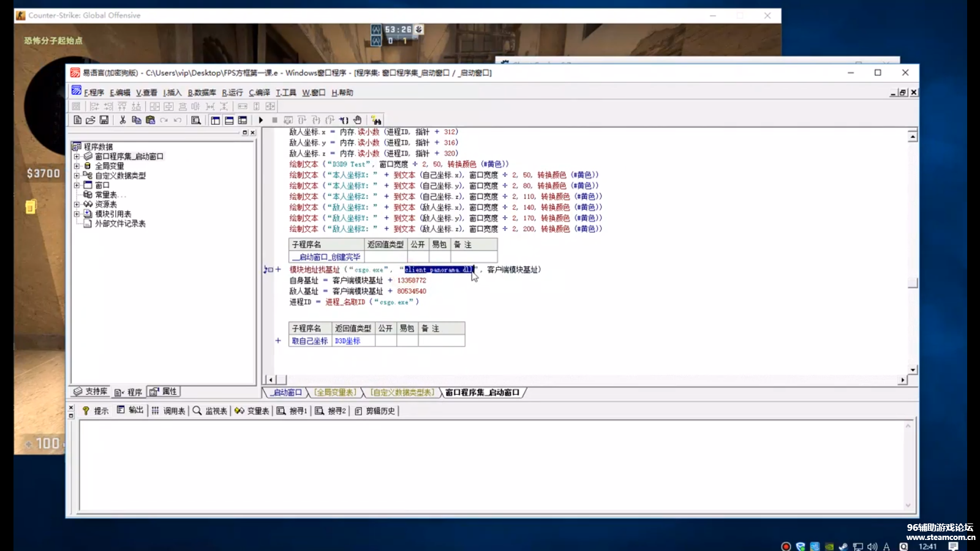Open the E.编辑 menu

120,92
